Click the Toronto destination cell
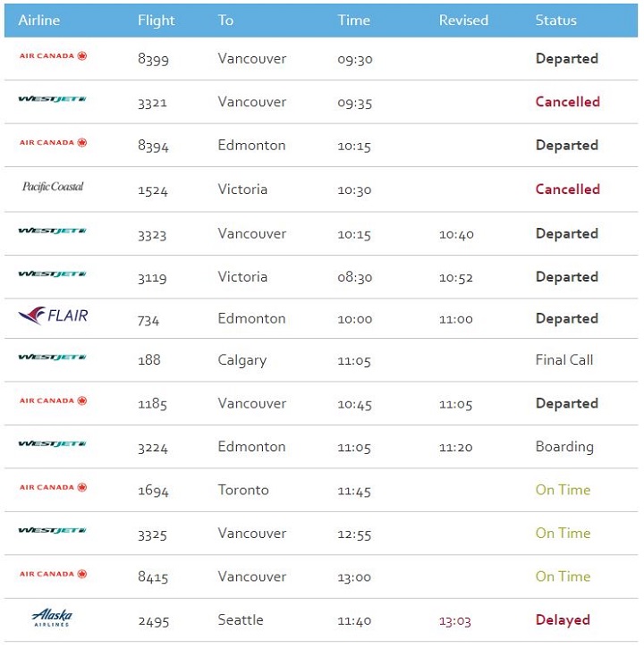Viewport: 644px width, 648px height. point(243,491)
